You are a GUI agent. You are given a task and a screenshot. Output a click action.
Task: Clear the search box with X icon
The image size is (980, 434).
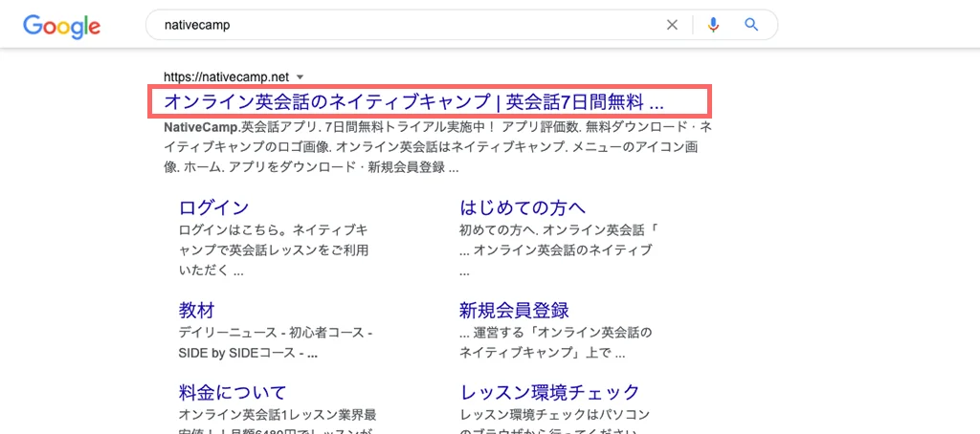(x=672, y=25)
